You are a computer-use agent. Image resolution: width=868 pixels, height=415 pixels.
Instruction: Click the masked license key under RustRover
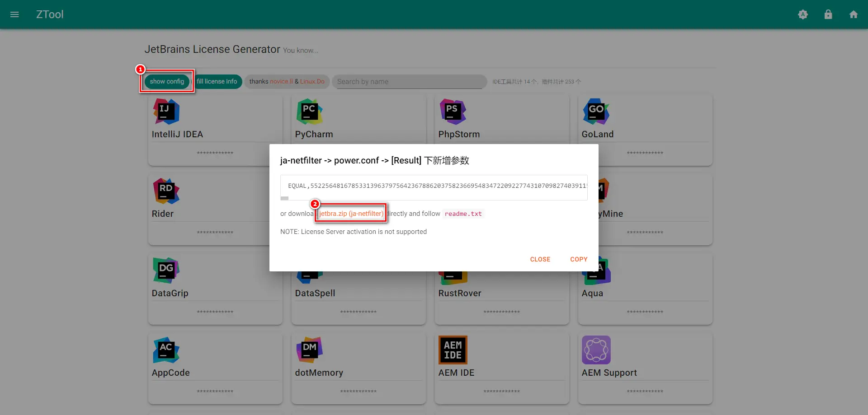(x=502, y=312)
